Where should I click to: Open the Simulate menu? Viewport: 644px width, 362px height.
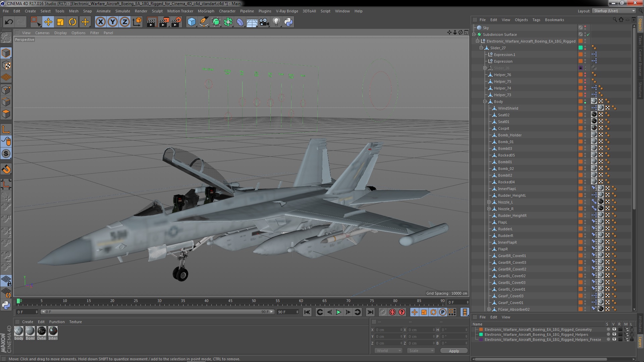[122, 11]
